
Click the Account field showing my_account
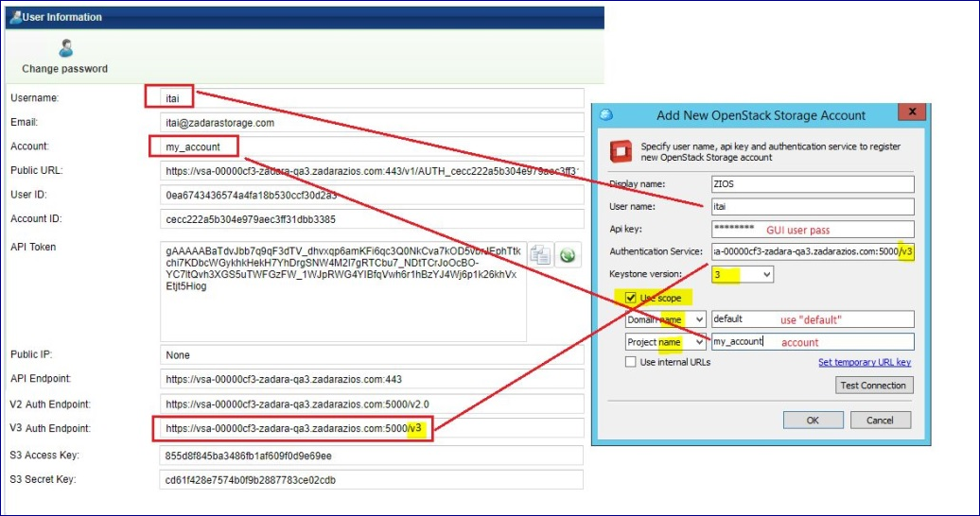[372, 146]
